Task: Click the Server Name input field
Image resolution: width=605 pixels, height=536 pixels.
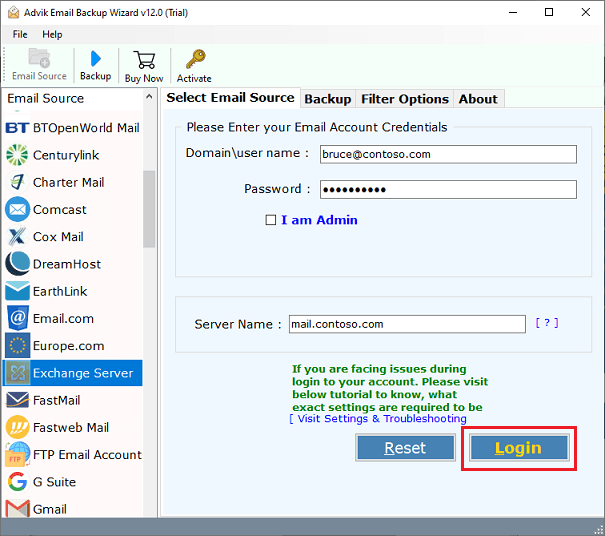Action: point(407,324)
